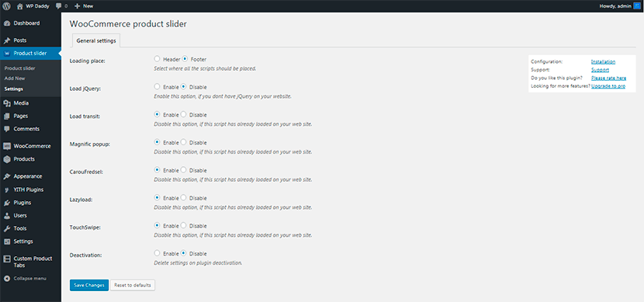The width and height of the screenshot is (644, 302).
Task: Click the Settings sliders icon
Action: click(7, 241)
